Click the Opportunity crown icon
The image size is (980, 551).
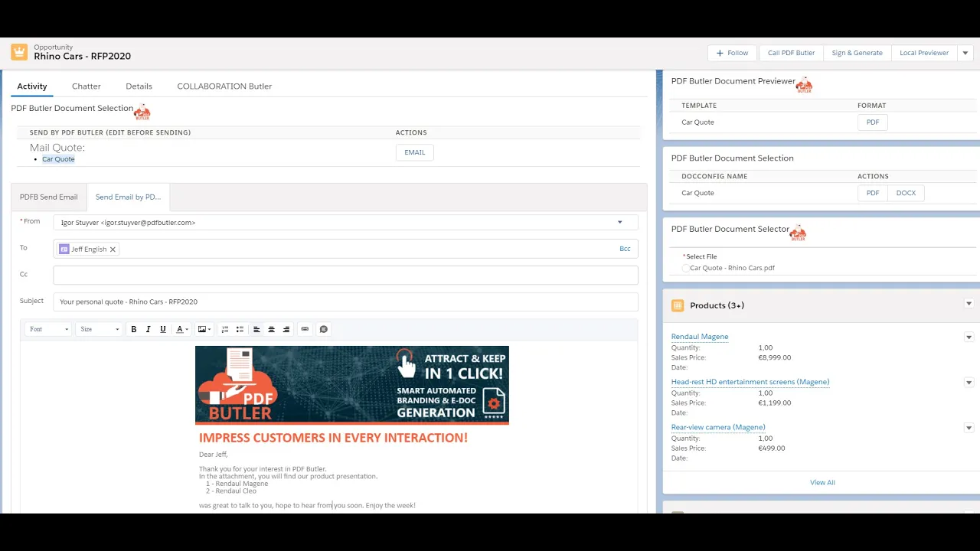coord(19,52)
